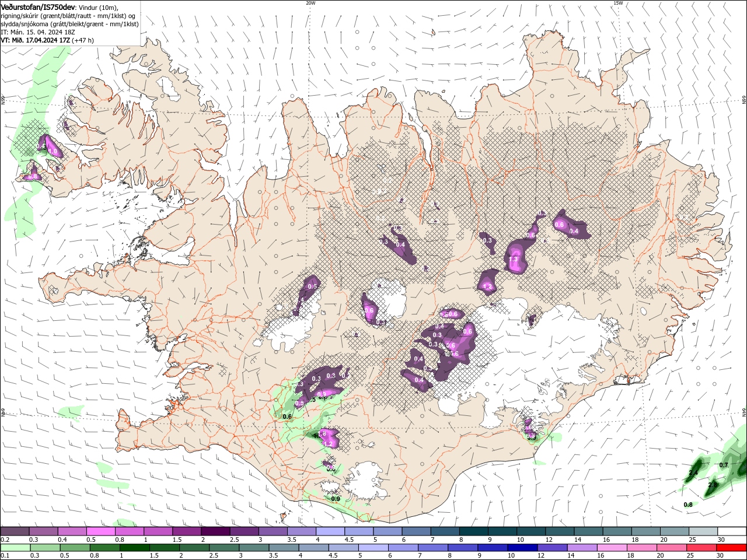Pick the dark teal 8 swatch, upper legend
Image resolution: width=747 pixels, height=560 pixels.
point(474,531)
